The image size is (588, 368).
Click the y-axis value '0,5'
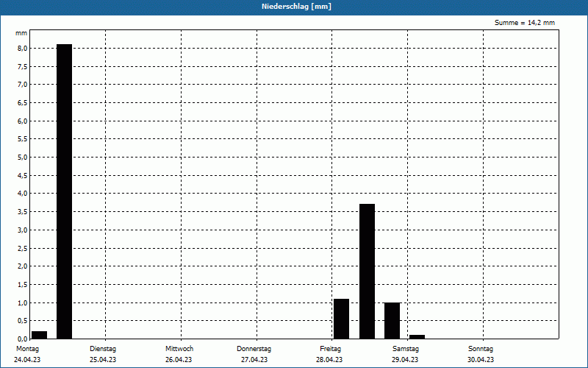(22, 321)
